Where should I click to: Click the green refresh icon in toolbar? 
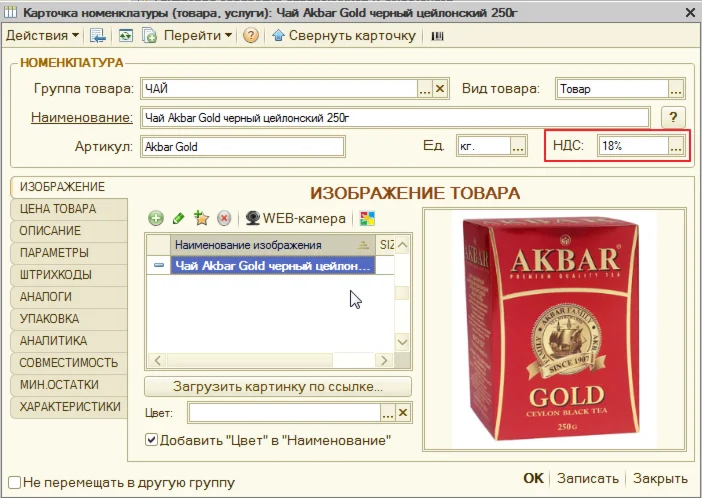(125, 35)
